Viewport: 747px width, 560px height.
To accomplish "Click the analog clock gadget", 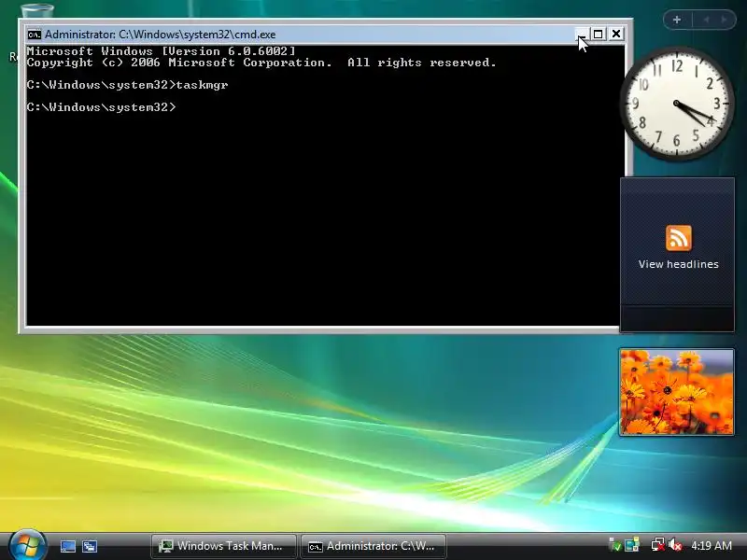I will [676, 104].
